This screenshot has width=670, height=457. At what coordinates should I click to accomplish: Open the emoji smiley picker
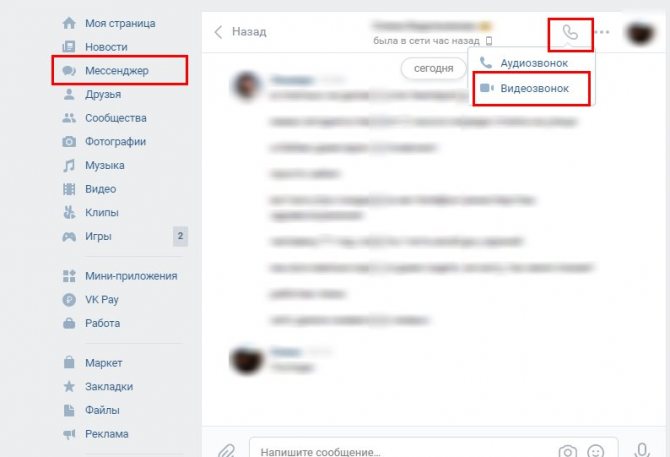(596, 451)
